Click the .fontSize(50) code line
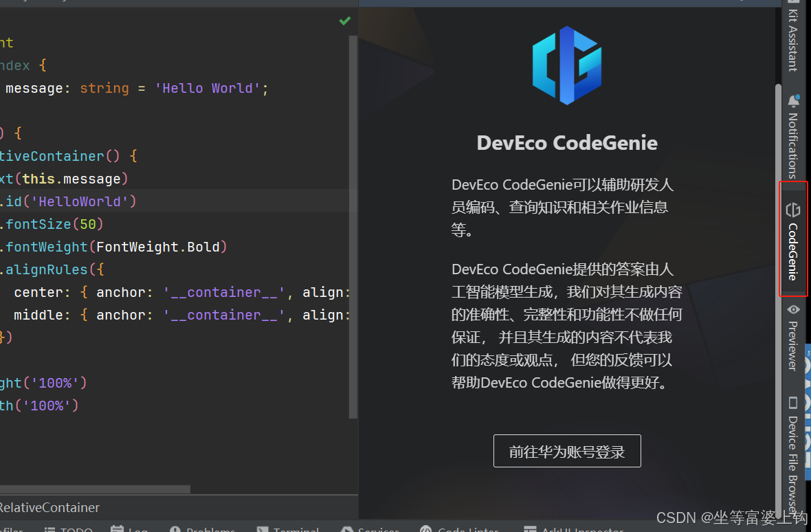 click(52, 224)
